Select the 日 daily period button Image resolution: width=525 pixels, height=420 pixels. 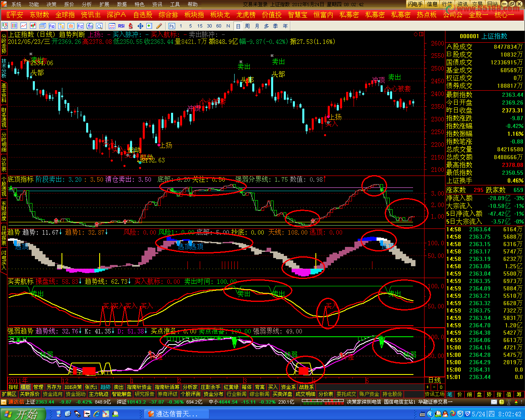(x=238, y=26)
